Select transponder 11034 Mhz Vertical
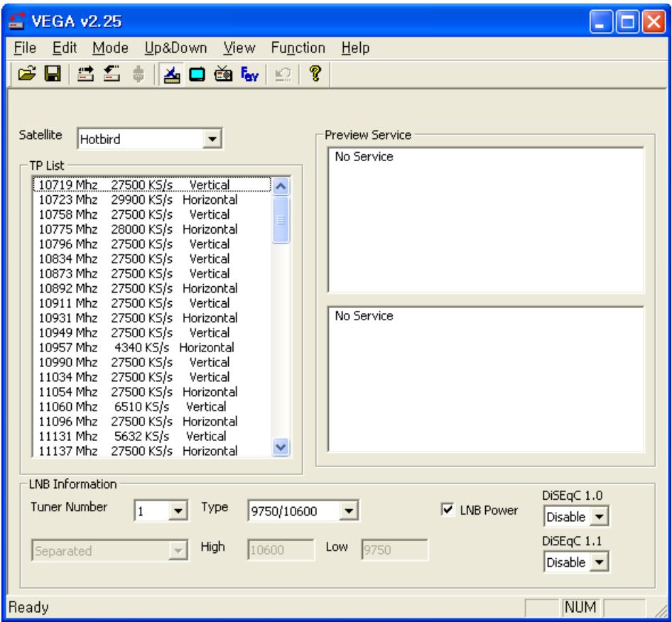This screenshot has height=622, width=672. 152,377
